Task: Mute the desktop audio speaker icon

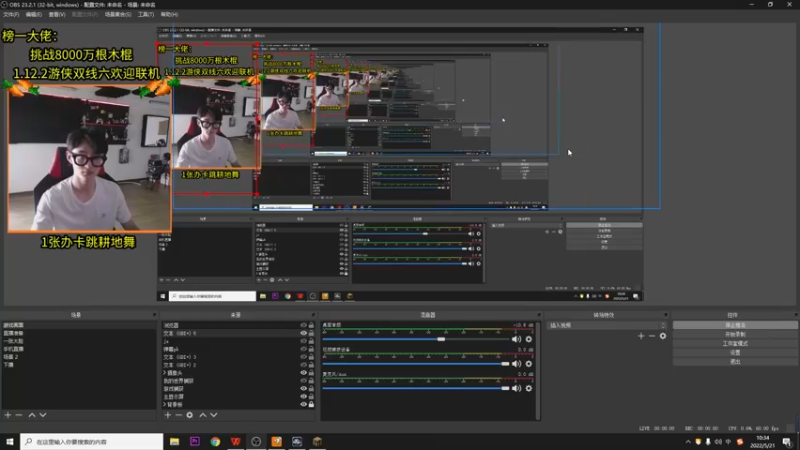Action: pos(517,339)
